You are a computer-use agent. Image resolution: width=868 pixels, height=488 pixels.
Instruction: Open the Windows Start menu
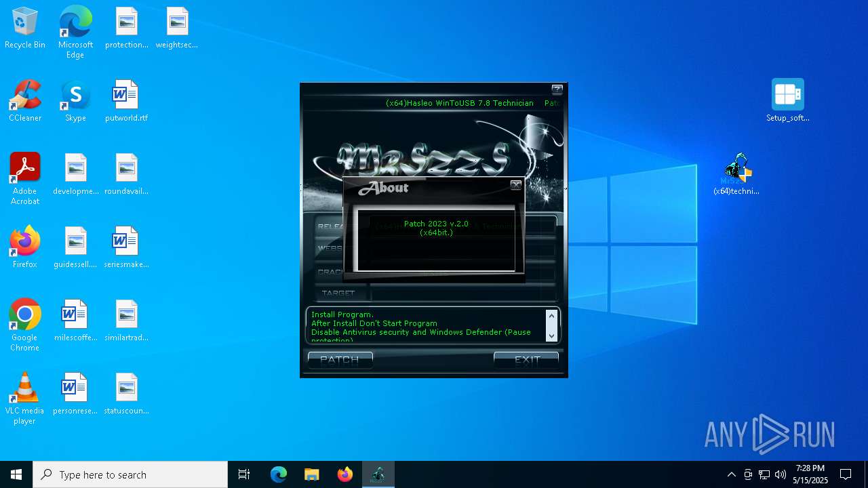pos(16,474)
